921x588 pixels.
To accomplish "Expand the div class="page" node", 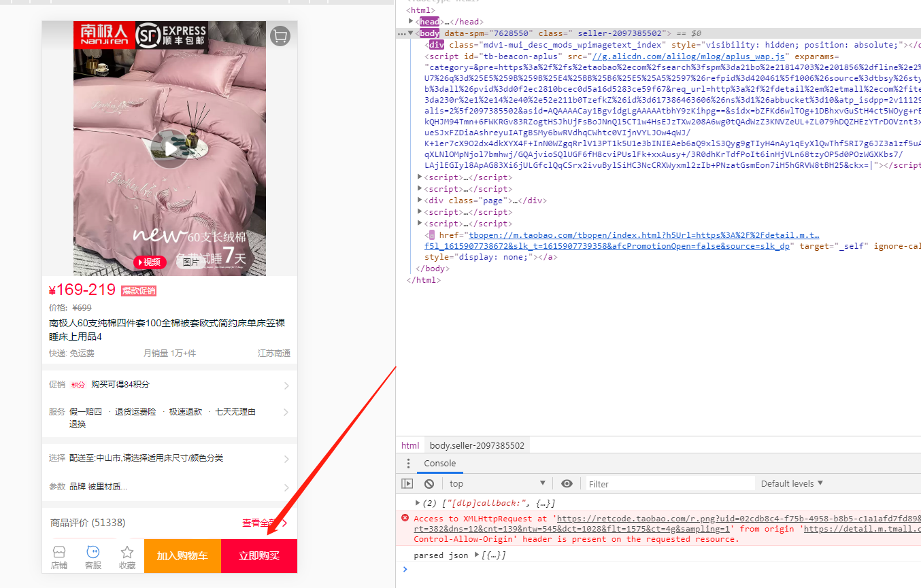I will coord(420,201).
